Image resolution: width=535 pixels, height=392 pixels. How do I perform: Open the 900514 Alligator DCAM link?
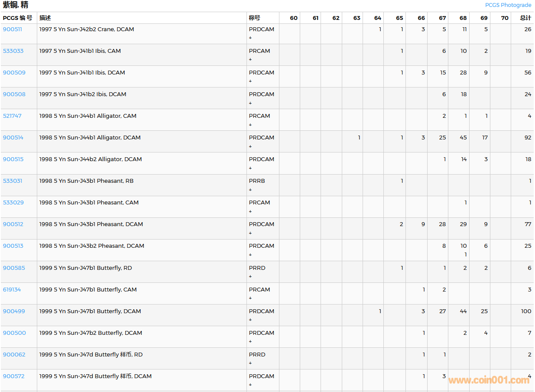(13, 138)
